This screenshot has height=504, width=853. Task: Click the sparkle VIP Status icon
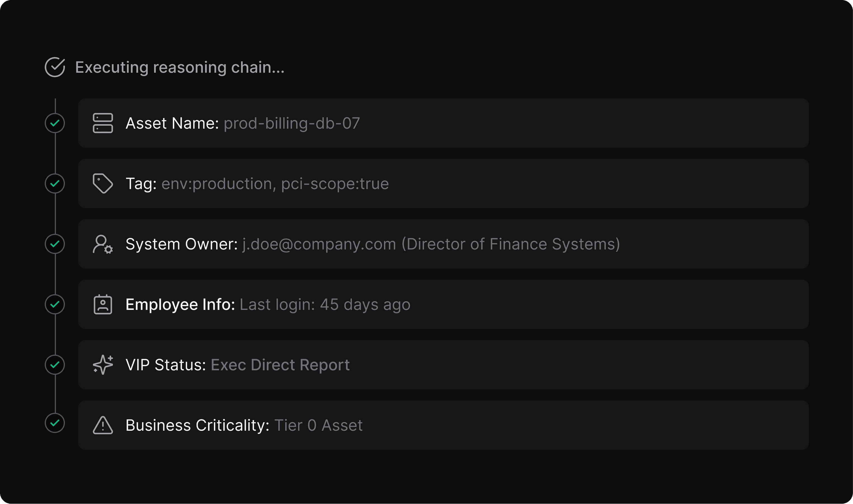point(103,365)
